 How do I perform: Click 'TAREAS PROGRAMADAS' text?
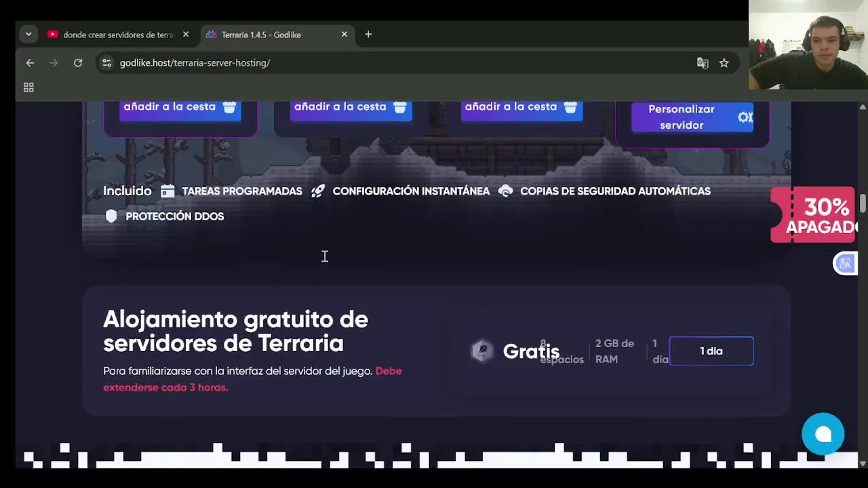[242, 191]
